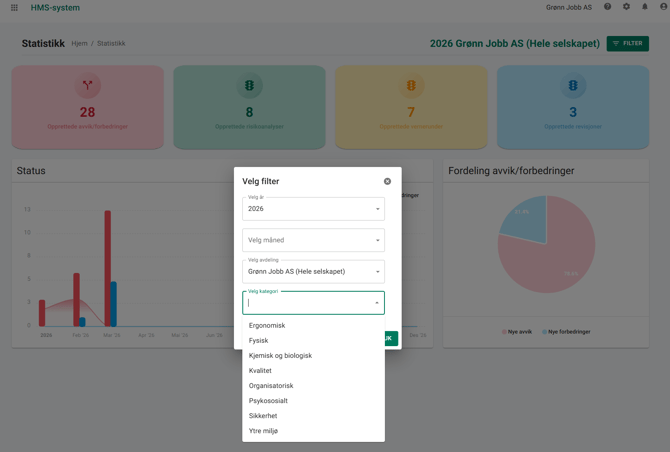The image size is (670, 452).
Task: Expand the Velg avdeling dropdown
Action: (377, 271)
